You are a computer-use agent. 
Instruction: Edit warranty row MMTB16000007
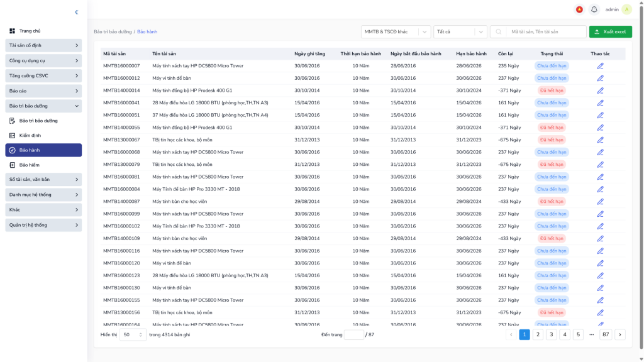[600, 66]
